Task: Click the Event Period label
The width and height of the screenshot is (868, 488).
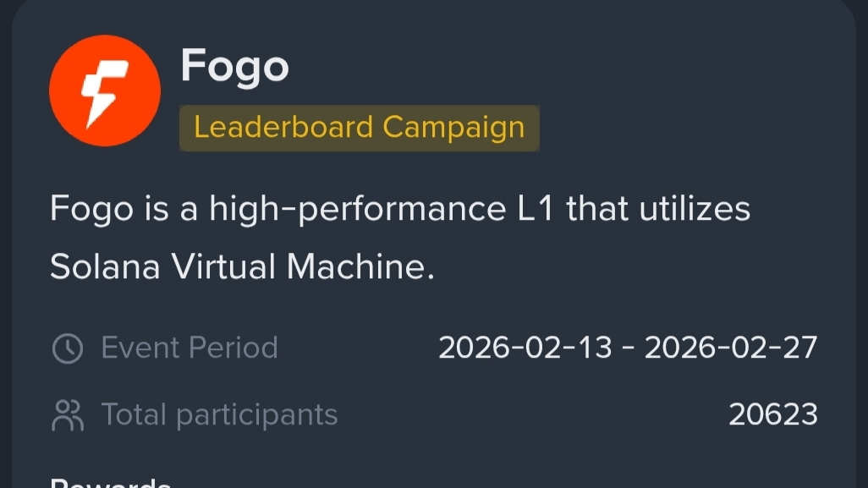Action: pyautogui.click(x=190, y=348)
